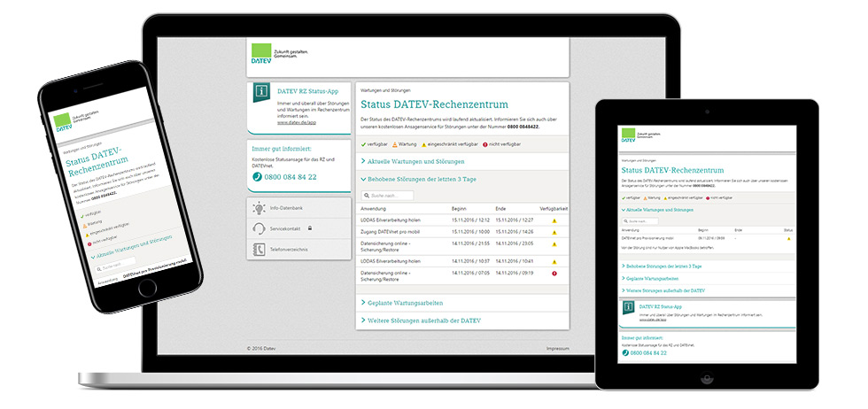The width and height of the screenshot is (868, 409).
Task: Click the DATEV logo on the phone
Action: click(x=63, y=123)
